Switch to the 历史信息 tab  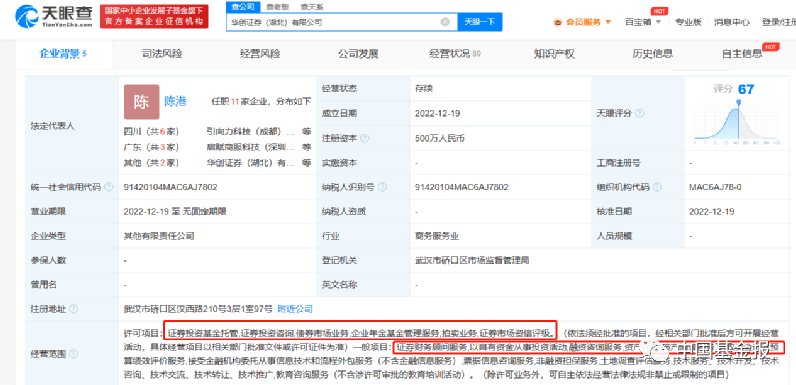point(652,54)
